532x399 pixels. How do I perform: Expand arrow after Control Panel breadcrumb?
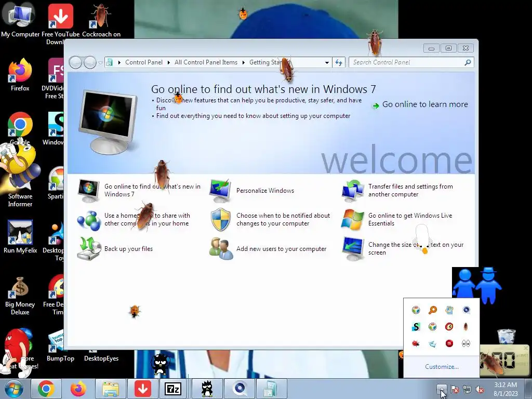pos(169,62)
